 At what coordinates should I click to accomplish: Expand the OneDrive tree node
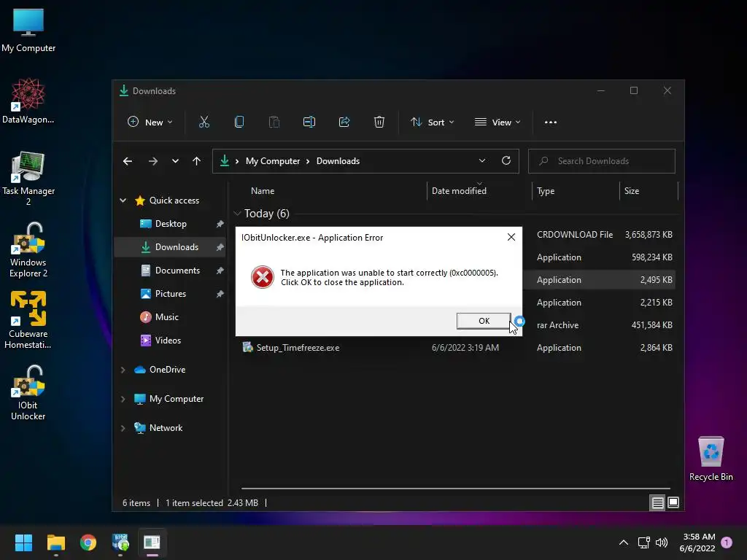pyautogui.click(x=123, y=370)
